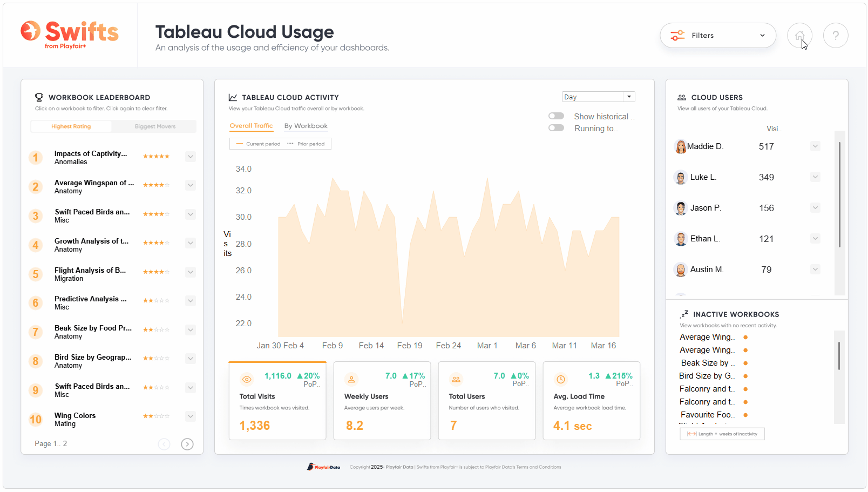Go to the next leaderboard page
The height and width of the screenshot is (492, 868).
pos(187,443)
